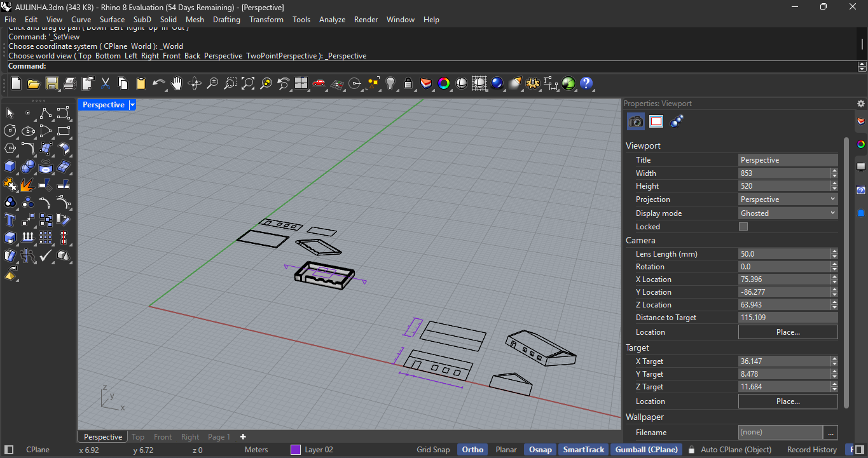The height and width of the screenshot is (458, 868).
Task: Open the Solid menu
Action: click(168, 20)
